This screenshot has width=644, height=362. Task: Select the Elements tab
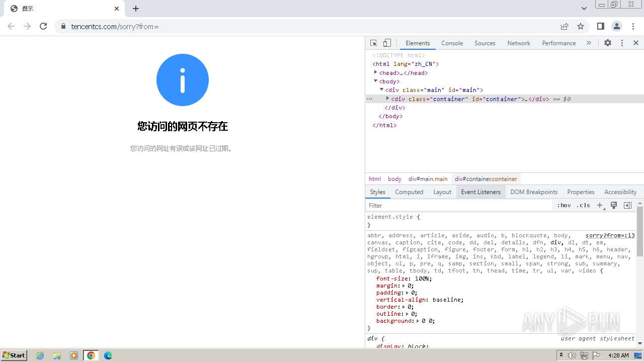[x=418, y=43]
